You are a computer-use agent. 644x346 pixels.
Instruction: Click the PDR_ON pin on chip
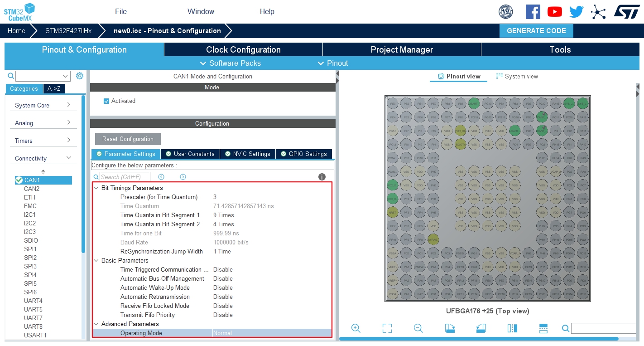[x=460, y=131]
